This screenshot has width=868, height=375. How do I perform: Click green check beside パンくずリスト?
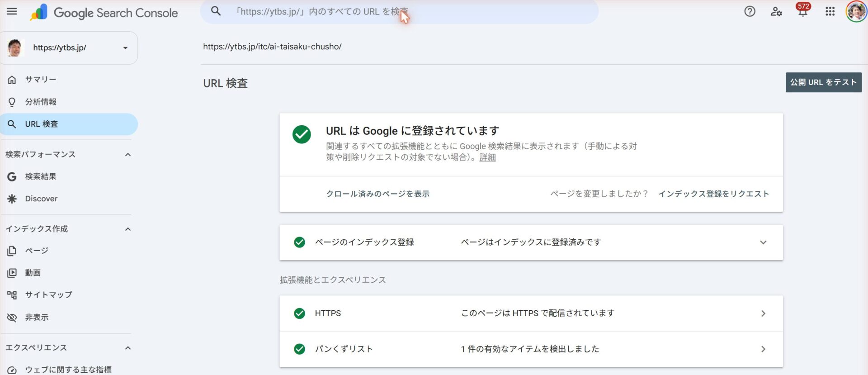coord(299,349)
